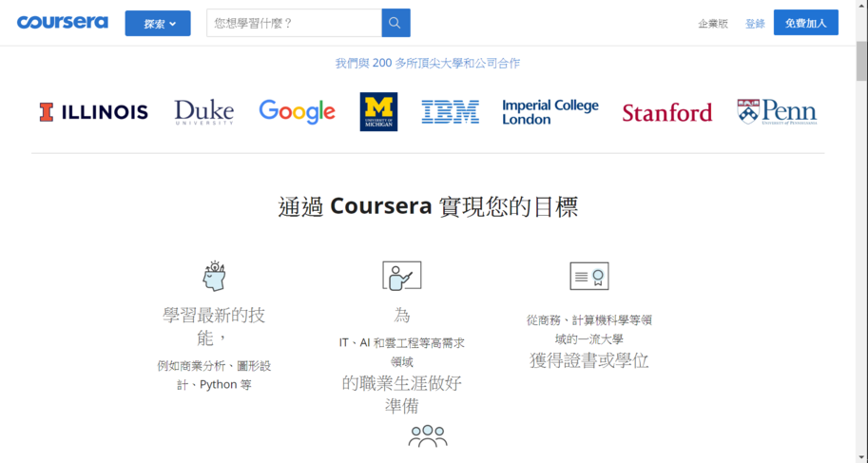Select the Imperial College London logo
The width and height of the screenshot is (868, 463).
click(x=550, y=112)
